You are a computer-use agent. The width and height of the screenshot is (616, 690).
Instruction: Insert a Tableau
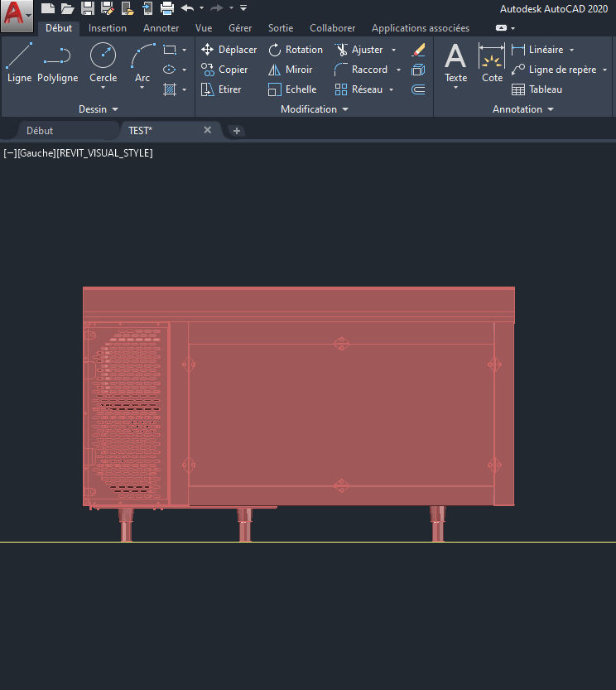coord(537,89)
